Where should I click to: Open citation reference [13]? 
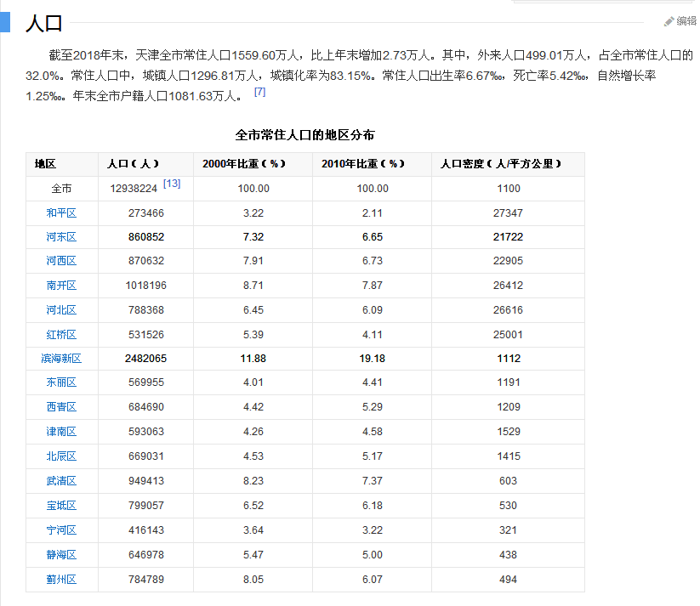click(172, 184)
